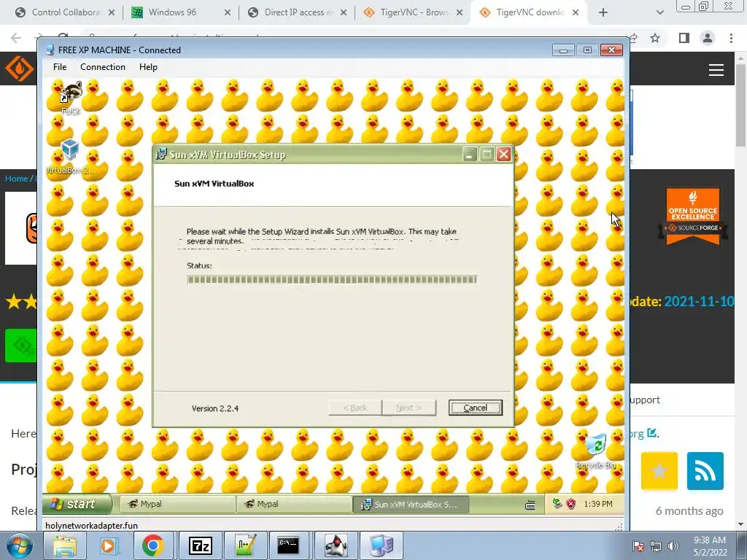Click the XP safely-remove tray icon
Image resolution: width=747 pixels, height=560 pixels.
click(x=557, y=503)
